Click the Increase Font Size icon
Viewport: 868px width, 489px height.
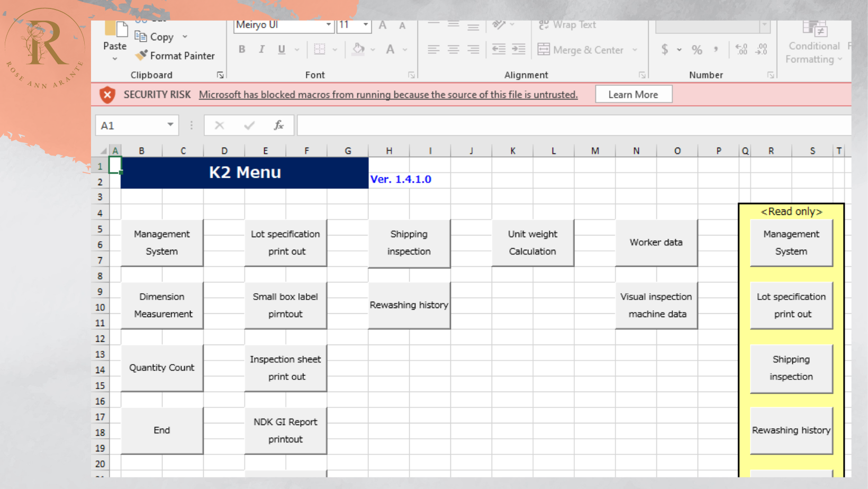(x=383, y=25)
